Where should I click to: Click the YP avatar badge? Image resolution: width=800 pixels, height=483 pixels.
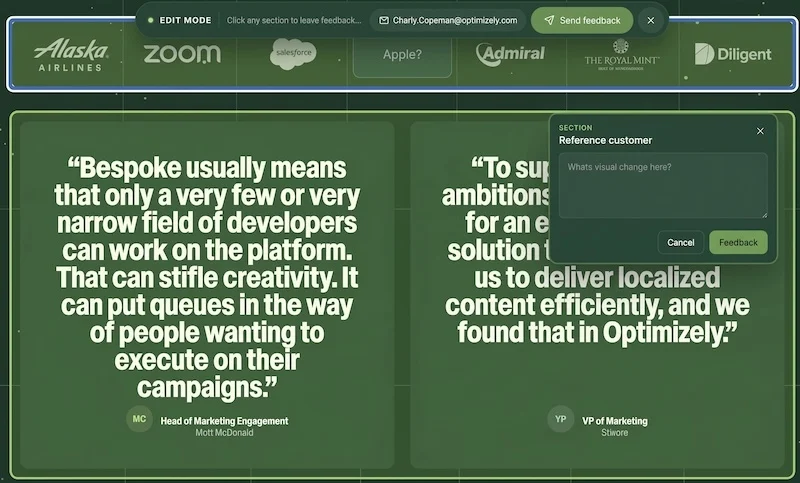click(x=561, y=419)
